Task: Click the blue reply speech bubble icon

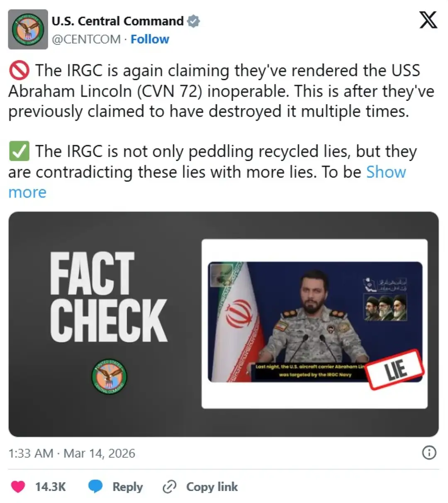Action: click(95, 486)
